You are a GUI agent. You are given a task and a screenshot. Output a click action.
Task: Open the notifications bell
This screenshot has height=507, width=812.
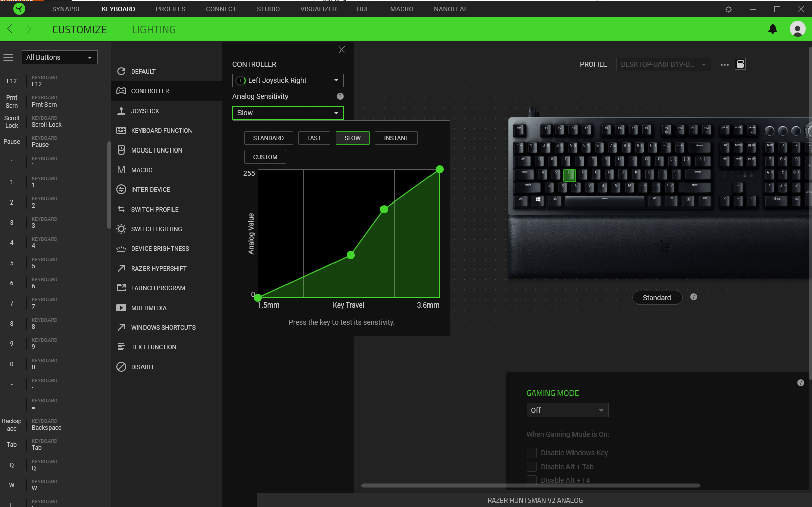tap(773, 29)
